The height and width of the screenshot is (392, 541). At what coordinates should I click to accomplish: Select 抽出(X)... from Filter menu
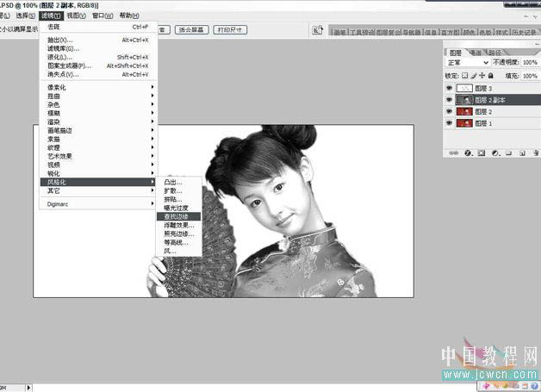click(98, 40)
